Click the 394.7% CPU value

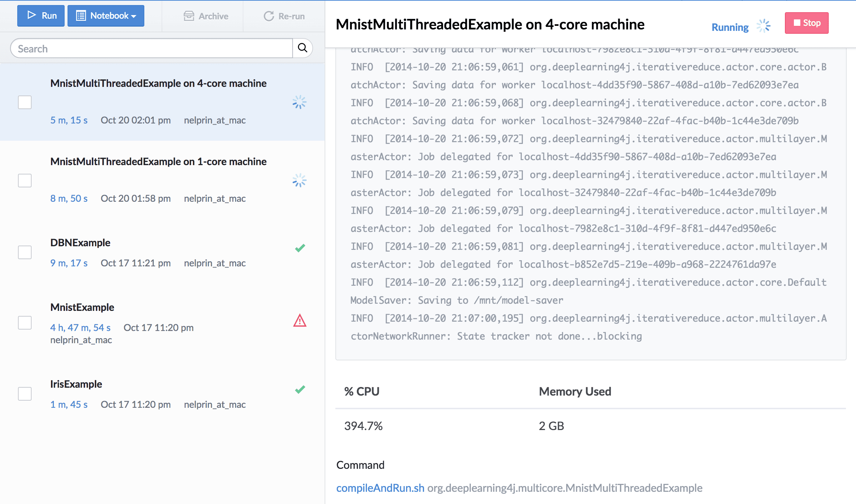(363, 426)
